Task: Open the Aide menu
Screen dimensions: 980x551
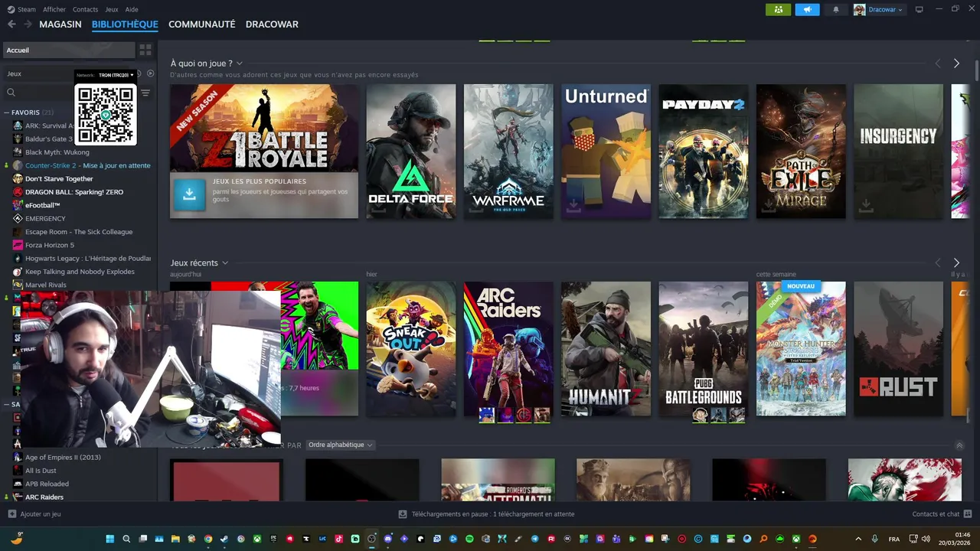Action: pos(132,9)
